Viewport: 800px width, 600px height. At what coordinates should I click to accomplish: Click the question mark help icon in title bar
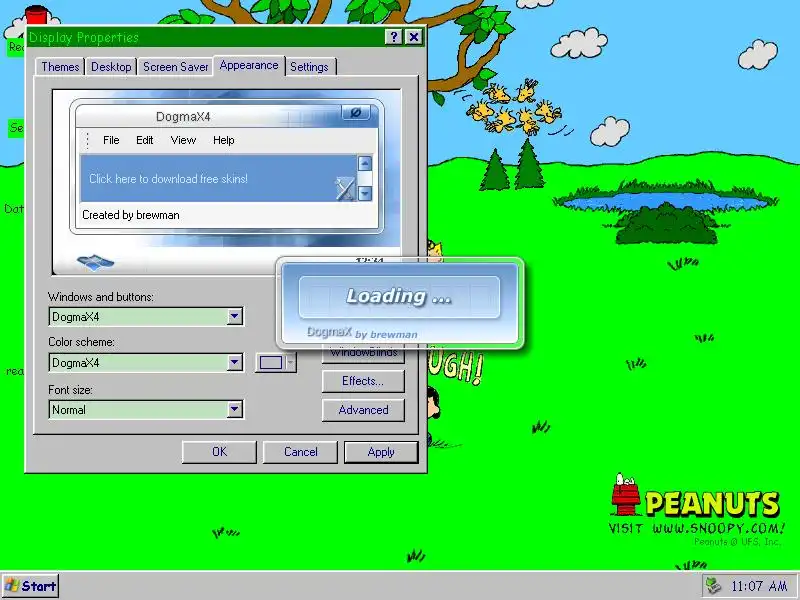point(393,37)
